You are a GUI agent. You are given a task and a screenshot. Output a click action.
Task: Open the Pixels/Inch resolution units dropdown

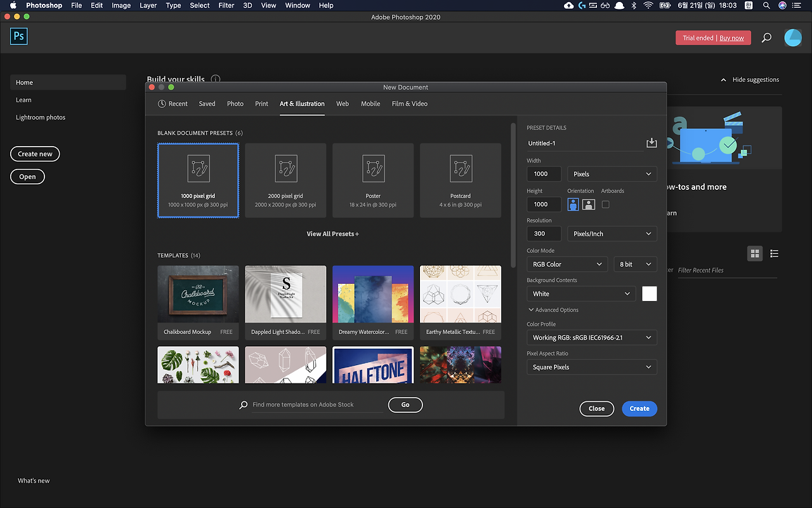(612, 234)
